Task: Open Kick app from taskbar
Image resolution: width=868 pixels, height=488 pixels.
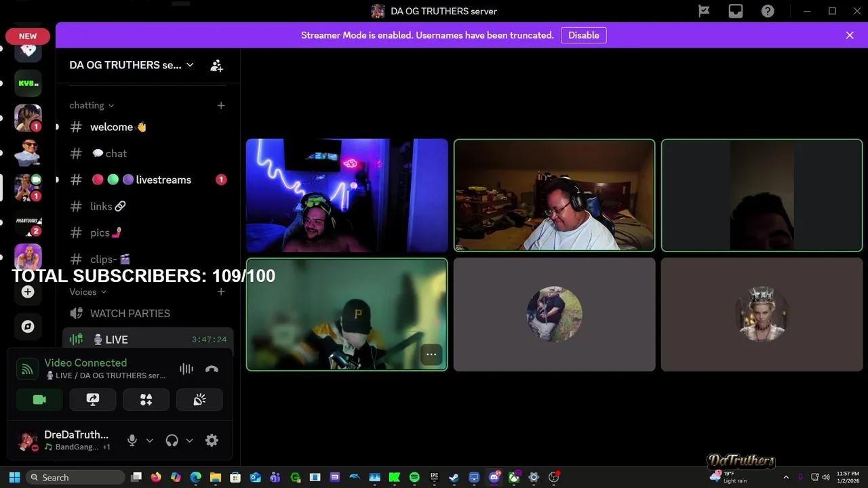Action: pos(394,477)
